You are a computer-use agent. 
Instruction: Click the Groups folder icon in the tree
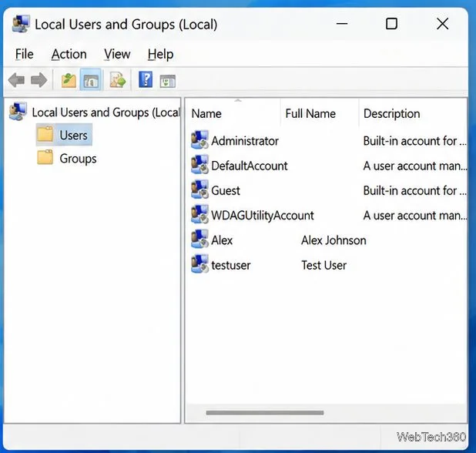pos(45,157)
